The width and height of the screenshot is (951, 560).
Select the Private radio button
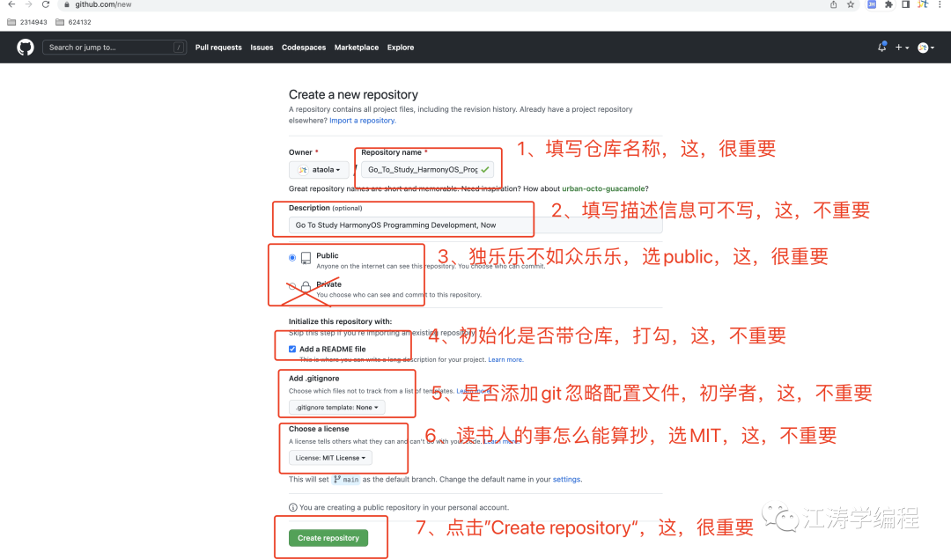point(292,286)
